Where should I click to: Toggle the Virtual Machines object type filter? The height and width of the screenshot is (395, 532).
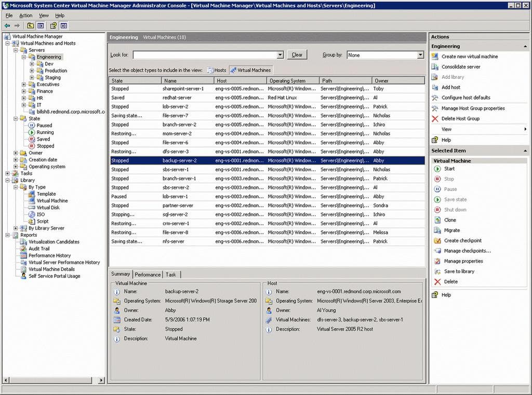[x=250, y=70]
